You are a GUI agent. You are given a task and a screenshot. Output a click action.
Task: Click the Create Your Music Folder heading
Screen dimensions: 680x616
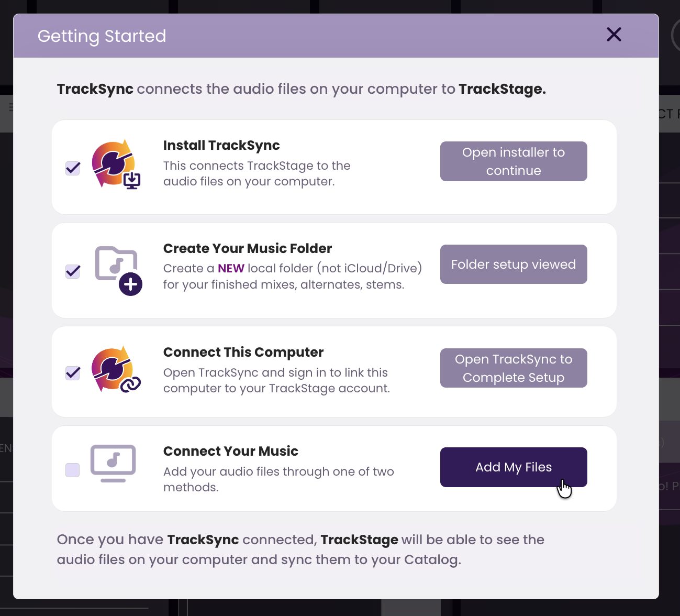point(248,248)
